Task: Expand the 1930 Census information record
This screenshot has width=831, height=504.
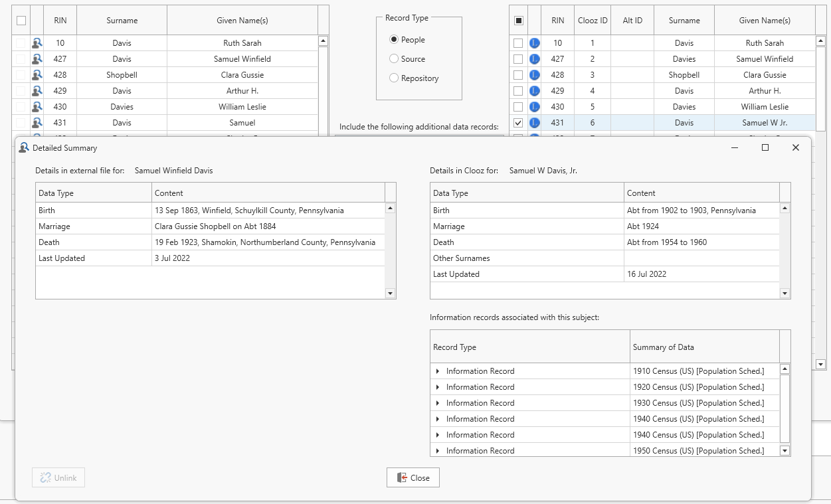Action: coord(438,403)
